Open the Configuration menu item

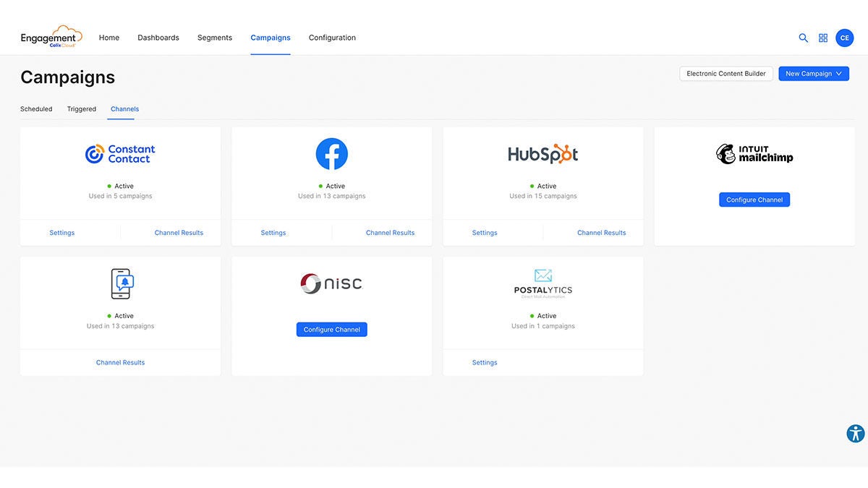click(331, 38)
